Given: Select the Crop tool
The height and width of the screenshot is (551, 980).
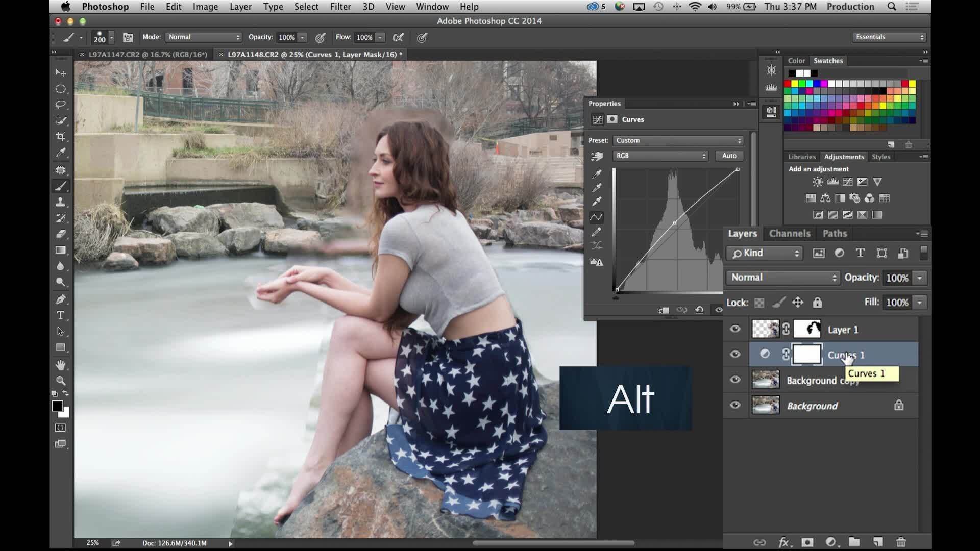Looking at the screenshot, I should coord(60,137).
